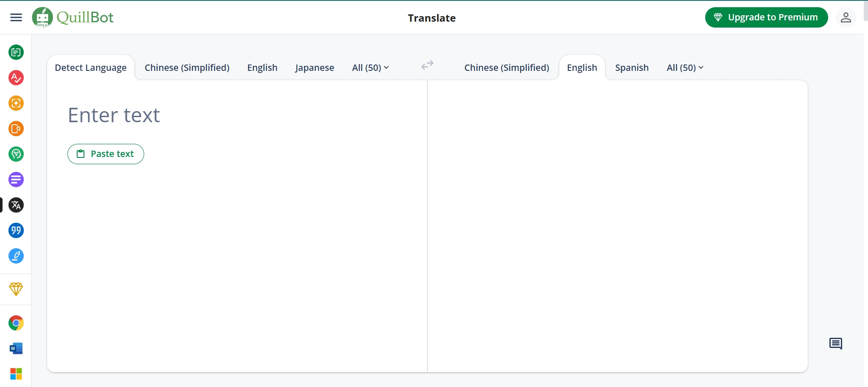Select the Translator icon in sidebar
The height and width of the screenshot is (387, 868).
coord(16,205)
